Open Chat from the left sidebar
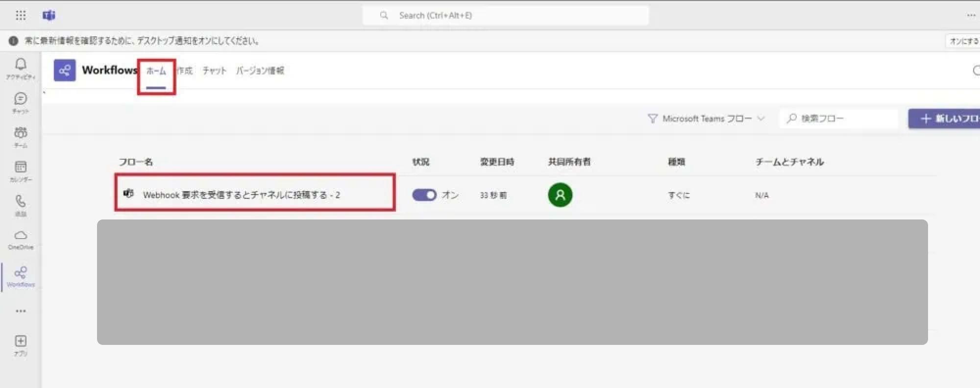The width and height of the screenshot is (980, 388). pos(21,102)
